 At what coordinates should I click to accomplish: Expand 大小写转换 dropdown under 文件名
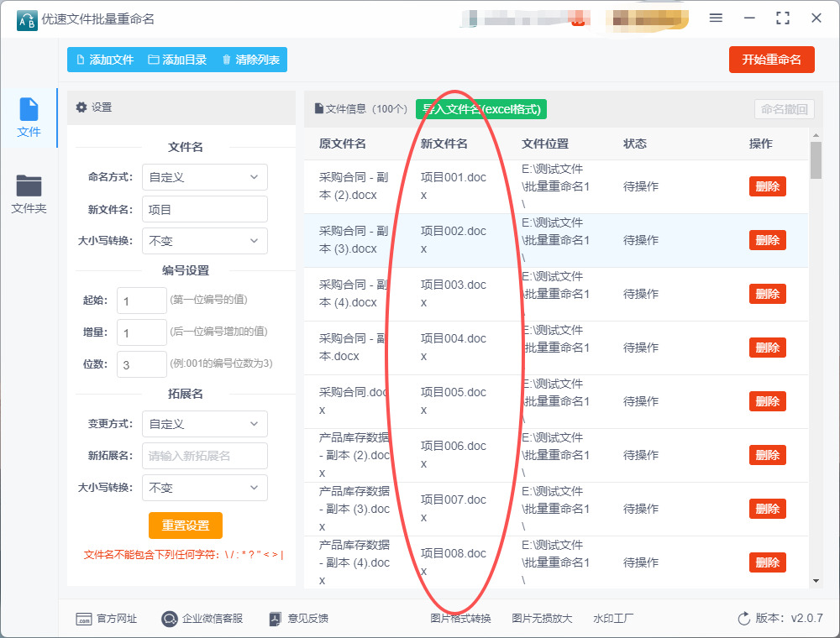coord(205,241)
